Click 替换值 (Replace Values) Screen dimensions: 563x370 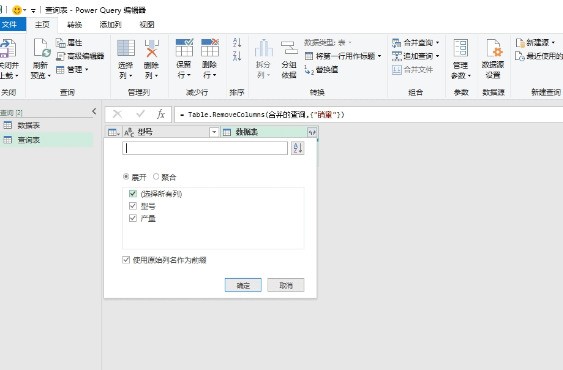click(x=321, y=69)
